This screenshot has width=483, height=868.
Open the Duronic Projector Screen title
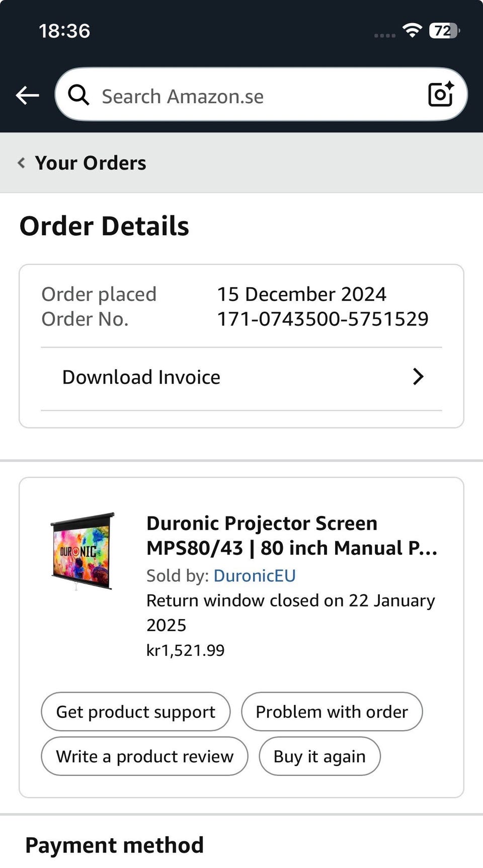[292, 536]
